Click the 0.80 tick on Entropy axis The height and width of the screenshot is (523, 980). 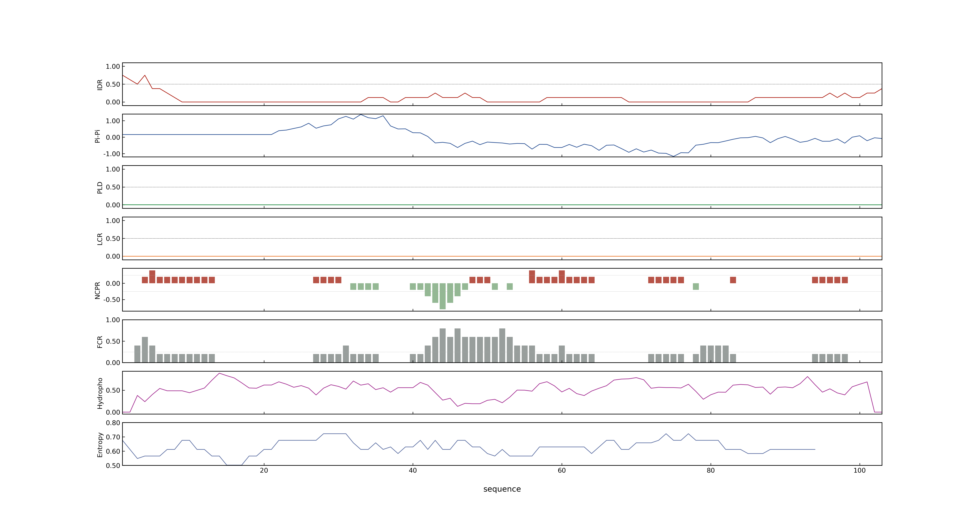113,423
